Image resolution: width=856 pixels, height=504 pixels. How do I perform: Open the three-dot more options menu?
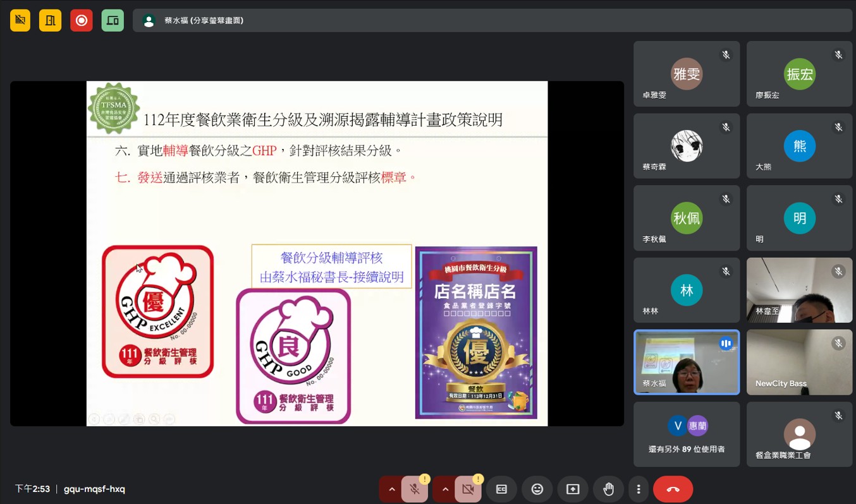click(639, 489)
